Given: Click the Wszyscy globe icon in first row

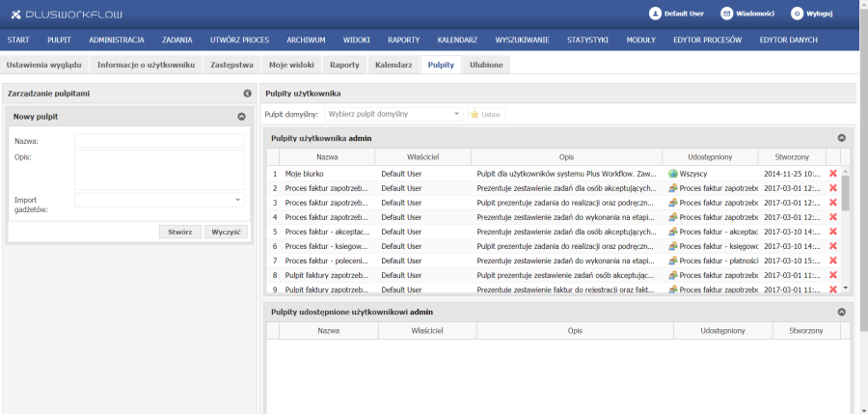Looking at the screenshot, I should click(673, 174).
